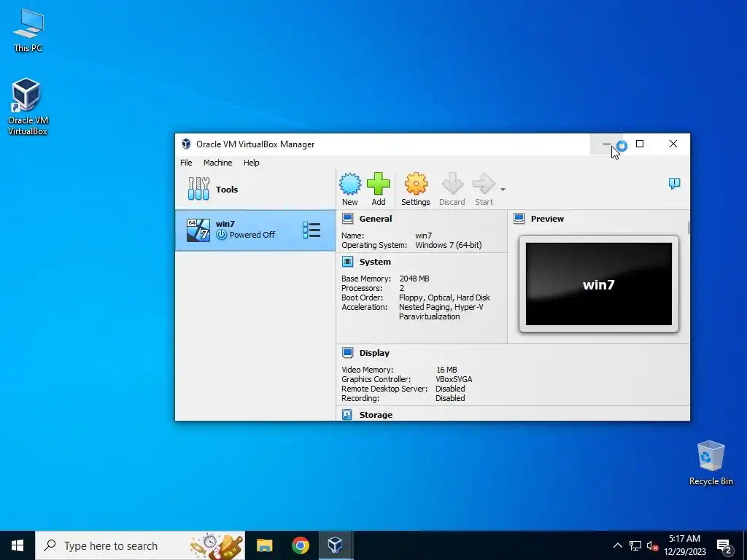Click the System section icon

tap(348, 262)
